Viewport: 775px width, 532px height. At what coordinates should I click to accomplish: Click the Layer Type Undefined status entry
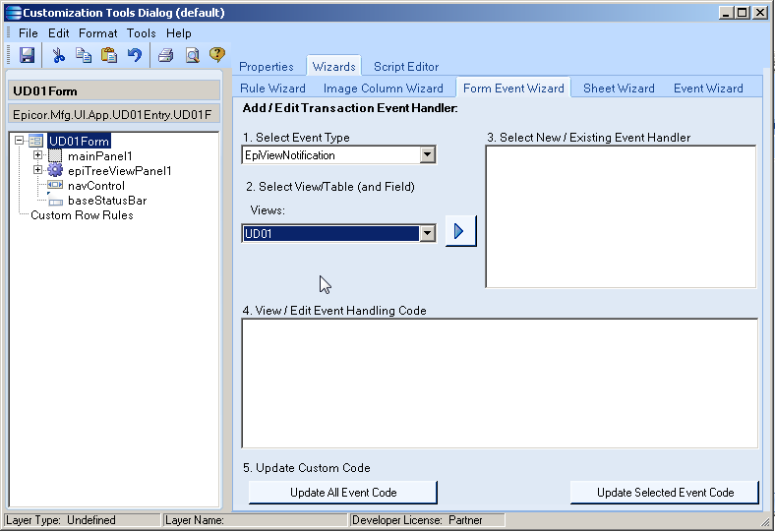click(83, 520)
